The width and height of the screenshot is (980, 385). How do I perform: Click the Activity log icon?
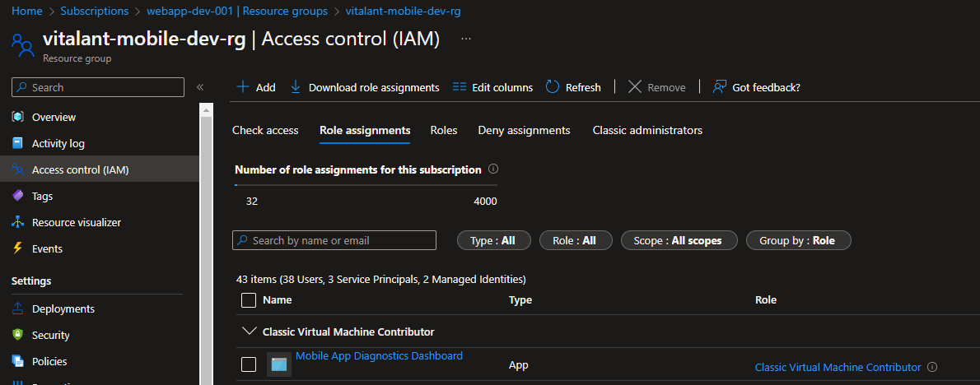(x=17, y=143)
